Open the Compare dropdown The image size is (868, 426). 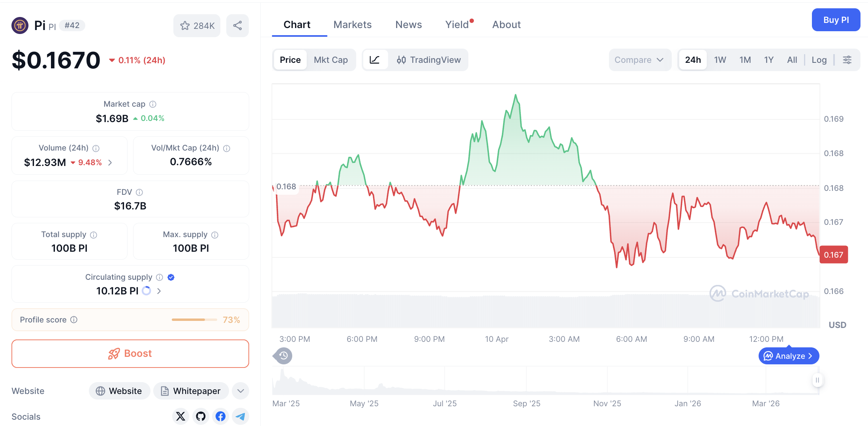(640, 60)
